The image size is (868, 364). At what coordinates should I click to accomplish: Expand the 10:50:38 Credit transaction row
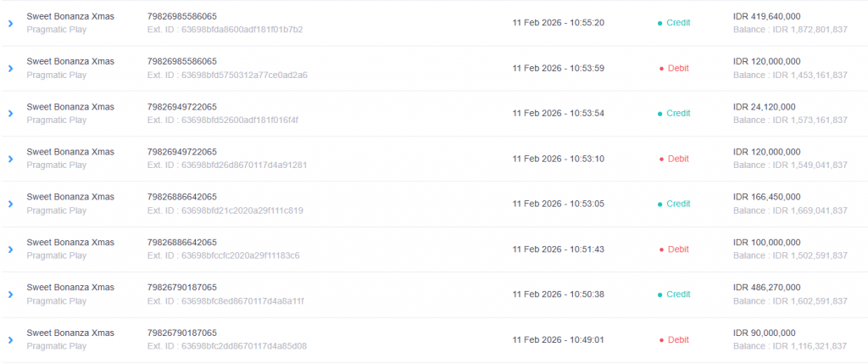tap(10, 294)
